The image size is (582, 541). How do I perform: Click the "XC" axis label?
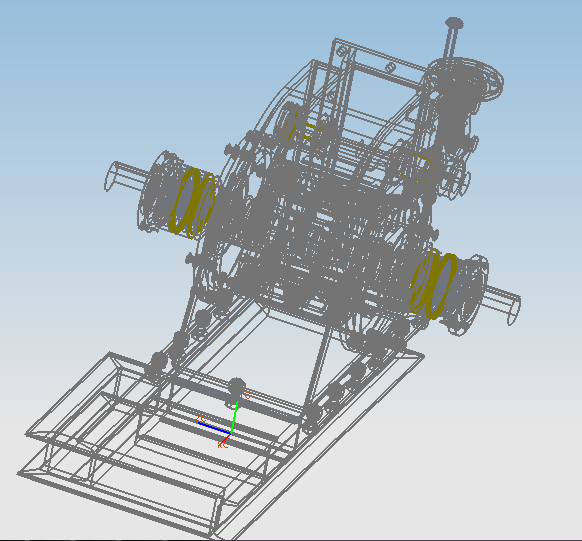tap(223, 445)
